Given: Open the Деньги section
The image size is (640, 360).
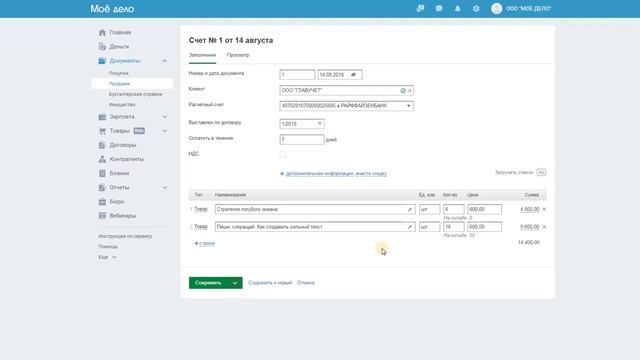Looking at the screenshot, I should pos(119,47).
